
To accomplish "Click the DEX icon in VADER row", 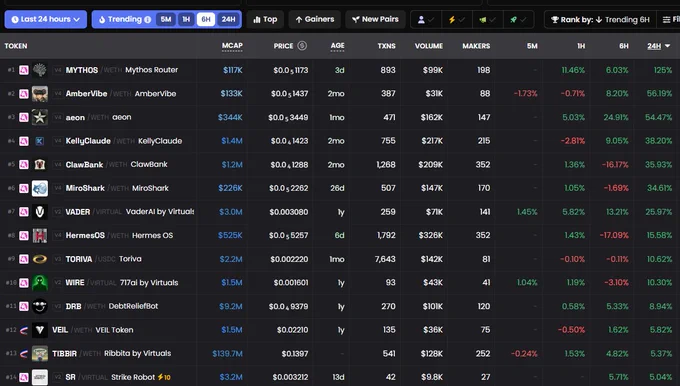I will pos(24,212).
